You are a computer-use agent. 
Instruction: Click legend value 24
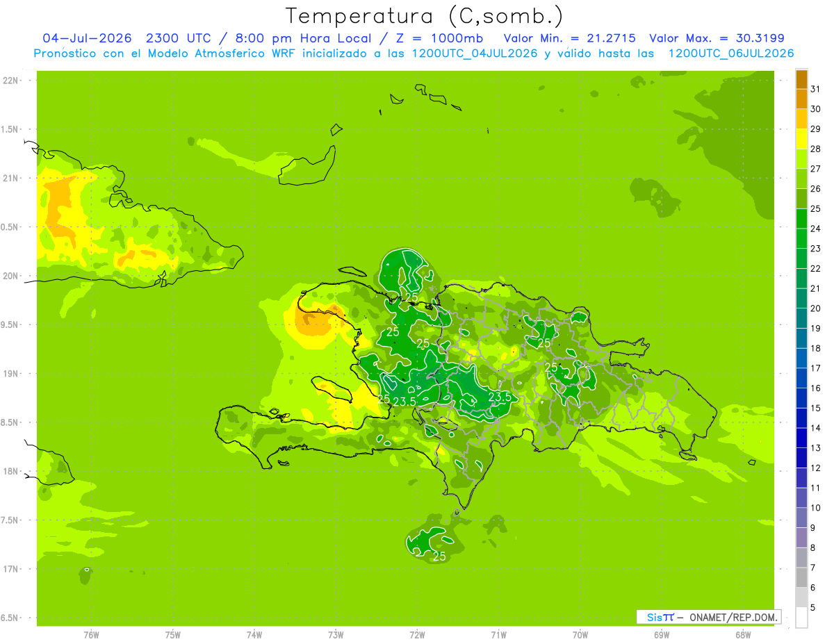(816, 229)
